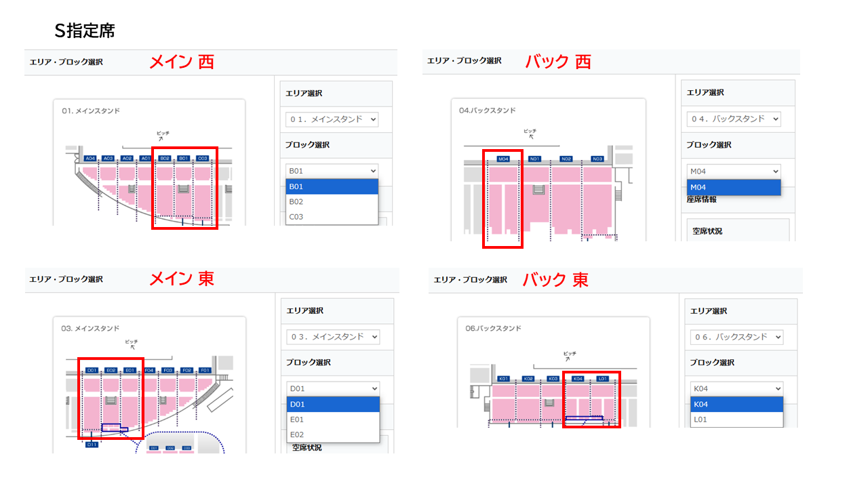Choose highlighted M04 block option

733,187
